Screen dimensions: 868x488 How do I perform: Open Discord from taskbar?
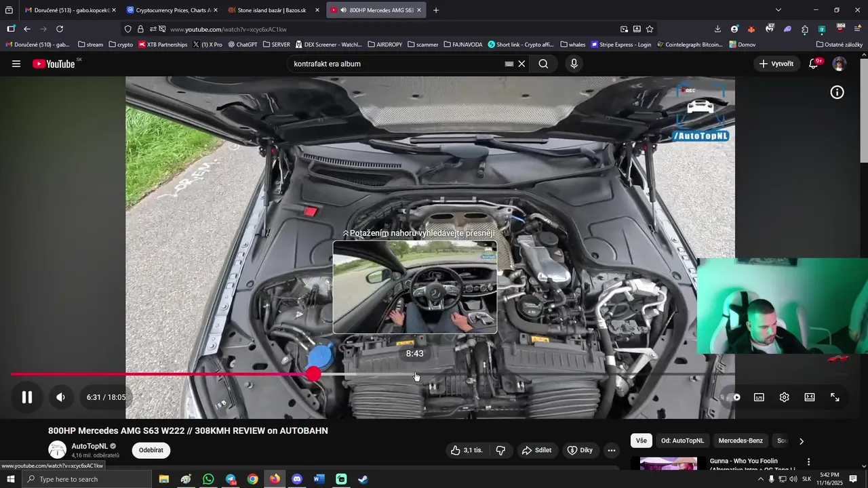point(297,479)
